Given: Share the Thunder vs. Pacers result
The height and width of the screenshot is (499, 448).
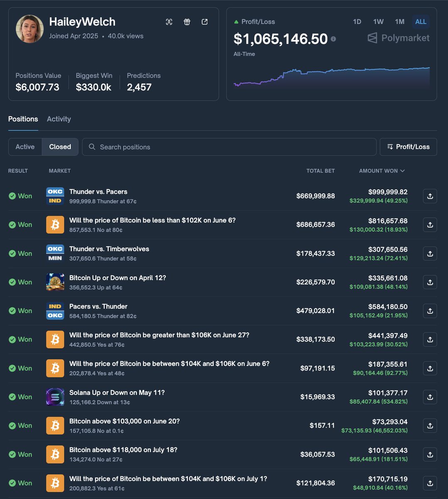Looking at the screenshot, I should [x=430, y=196].
